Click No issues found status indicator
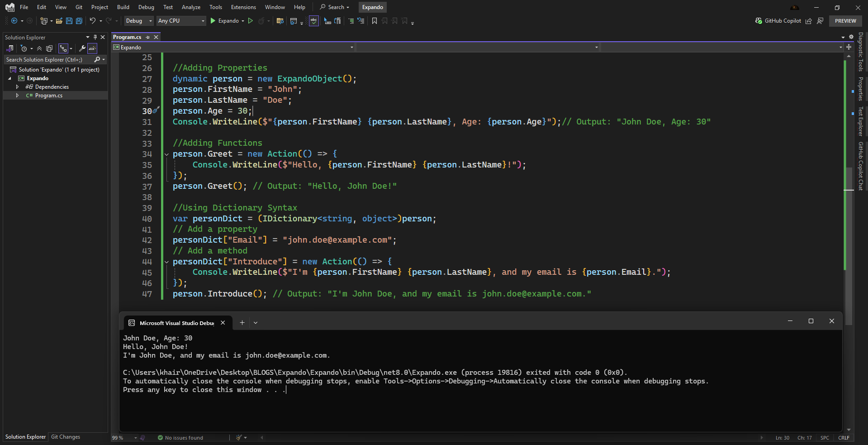This screenshot has width=868, height=445. (180, 438)
